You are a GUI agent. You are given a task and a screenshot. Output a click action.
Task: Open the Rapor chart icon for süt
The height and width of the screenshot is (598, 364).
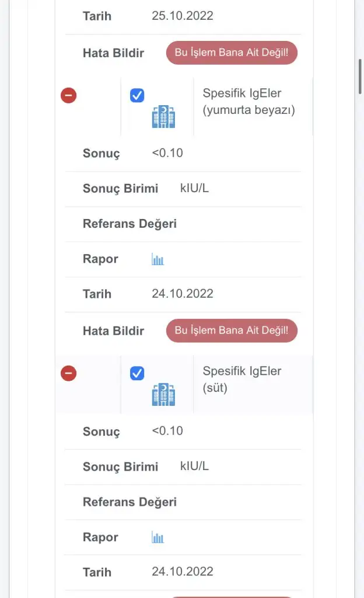(157, 537)
